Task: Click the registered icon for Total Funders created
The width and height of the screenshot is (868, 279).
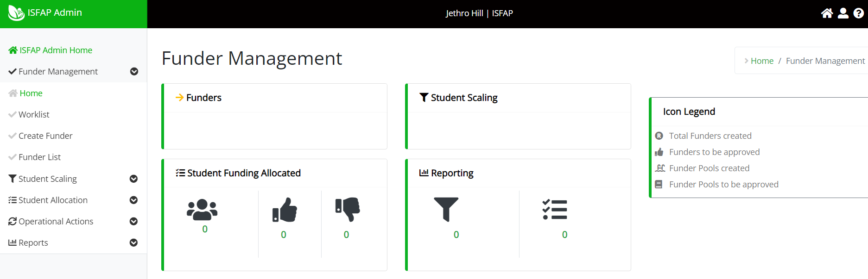Action: (x=659, y=136)
